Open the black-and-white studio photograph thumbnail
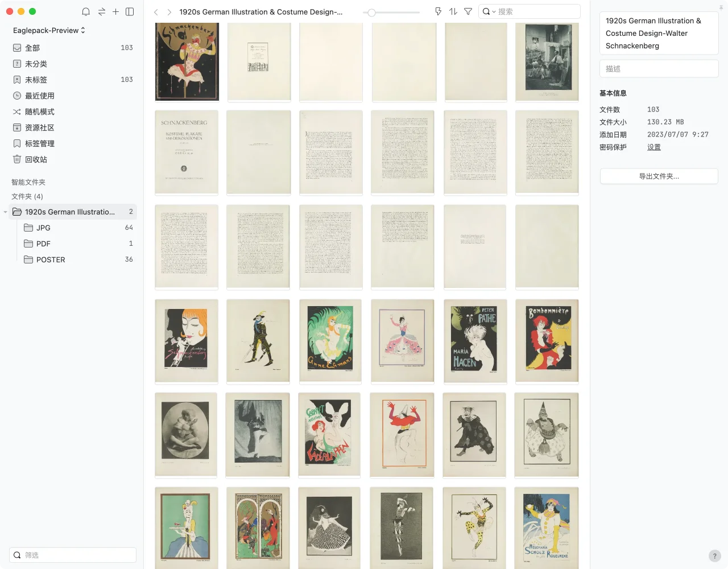Screen dimensions: 728x569 point(547,61)
